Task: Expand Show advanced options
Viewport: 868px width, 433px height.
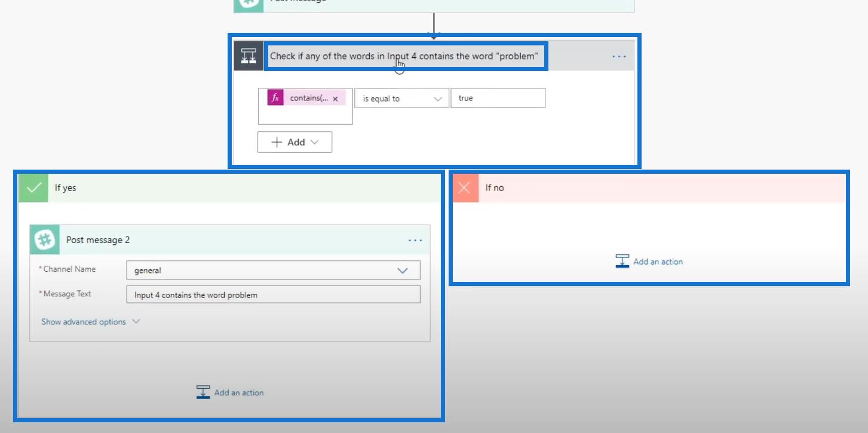Action: point(91,321)
